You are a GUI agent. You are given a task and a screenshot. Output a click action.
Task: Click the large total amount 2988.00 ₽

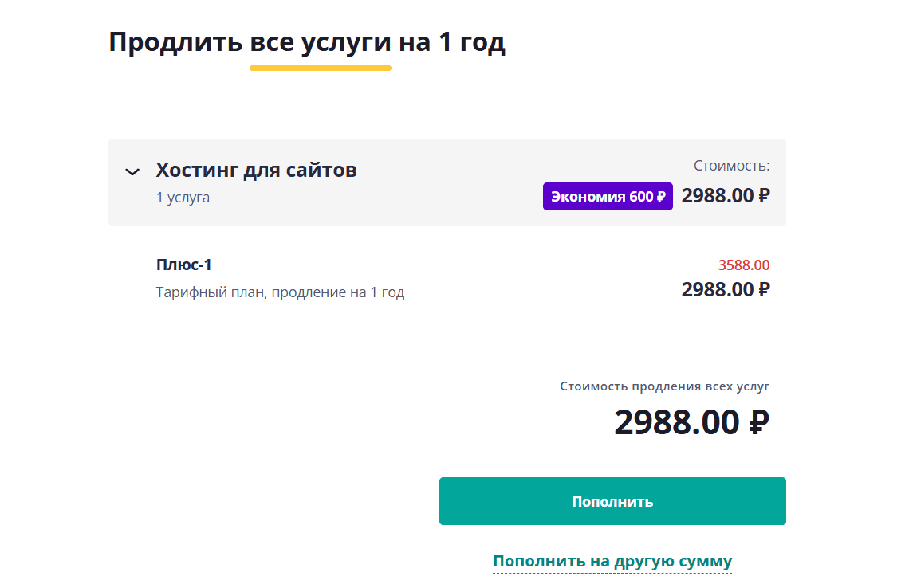[x=691, y=422]
